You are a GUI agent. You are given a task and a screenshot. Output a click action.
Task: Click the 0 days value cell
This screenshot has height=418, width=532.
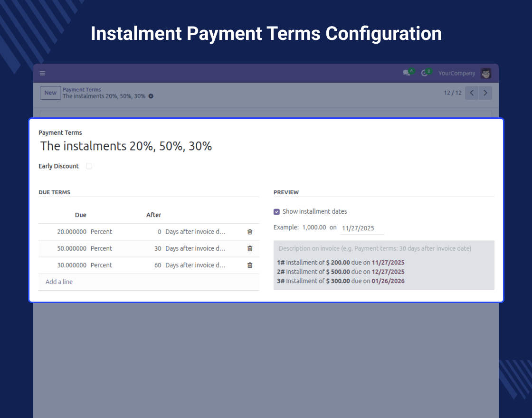click(159, 232)
